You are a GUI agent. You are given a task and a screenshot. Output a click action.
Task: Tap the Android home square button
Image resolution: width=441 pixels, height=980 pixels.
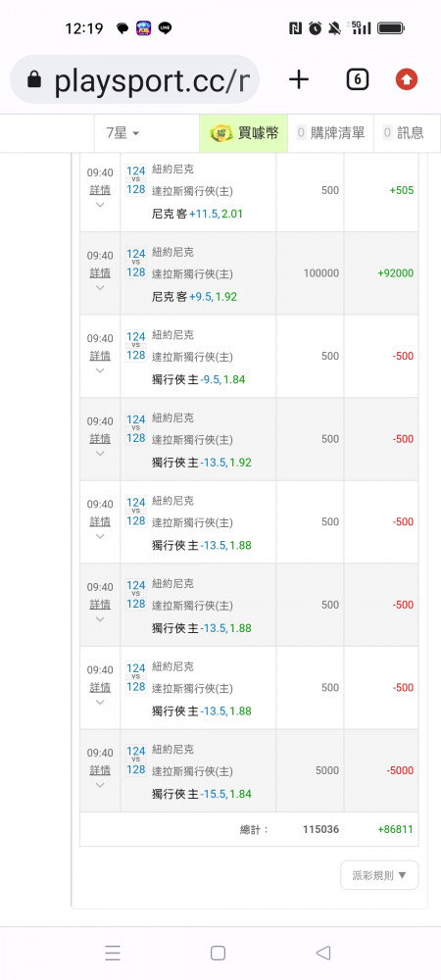click(x=218, y=953)
